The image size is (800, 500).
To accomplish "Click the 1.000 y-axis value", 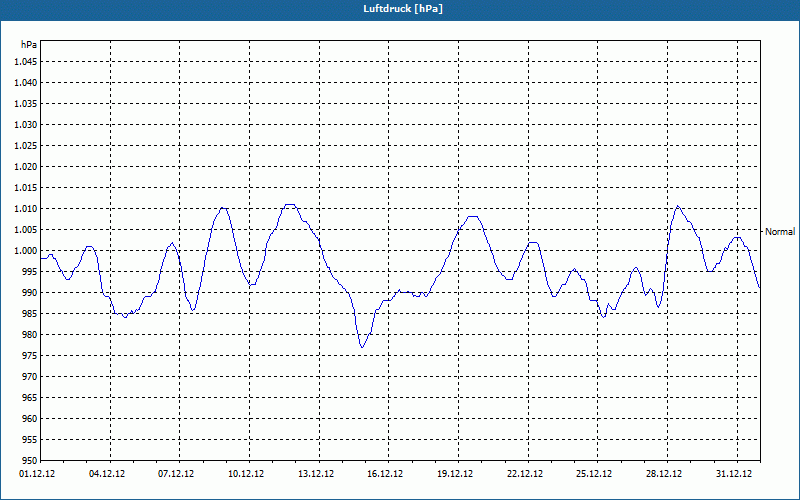I will click(26, 251).
